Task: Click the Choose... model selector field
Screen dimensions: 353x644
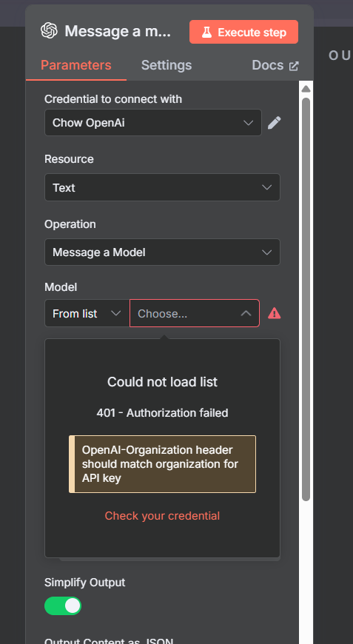Action: pyautogui.click(x=195, y=313)
